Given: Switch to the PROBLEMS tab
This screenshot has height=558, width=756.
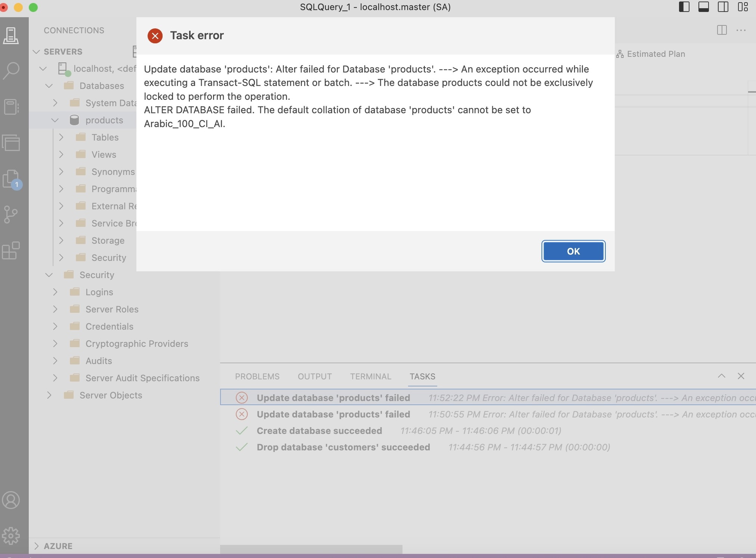Looking at the screenshot, I should click(257, 376).
